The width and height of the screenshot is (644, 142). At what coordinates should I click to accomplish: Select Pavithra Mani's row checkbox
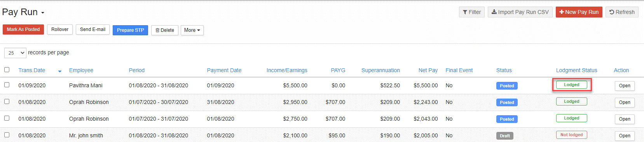tap(7, 85)
